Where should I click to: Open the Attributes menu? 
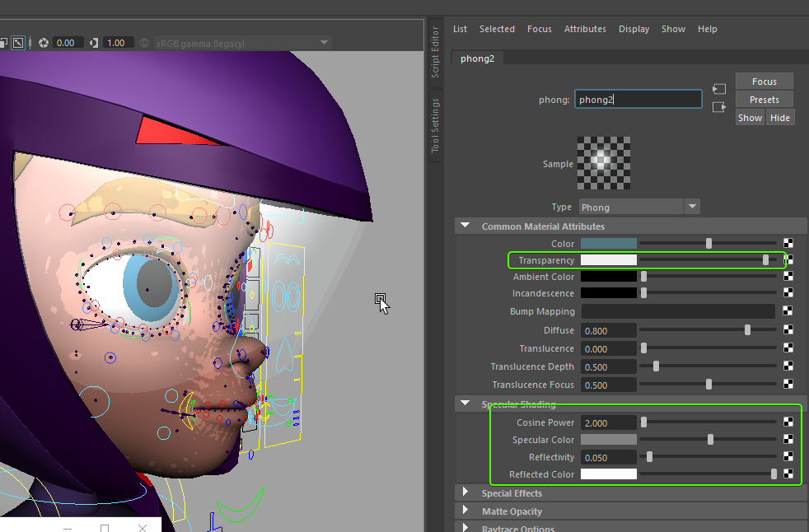click(585, 29)
